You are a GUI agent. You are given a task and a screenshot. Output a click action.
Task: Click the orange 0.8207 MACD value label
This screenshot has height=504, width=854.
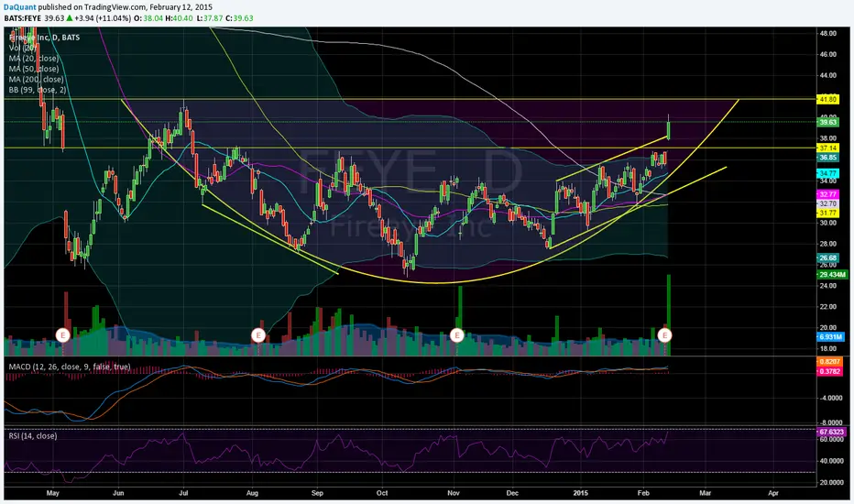[830, 362]
